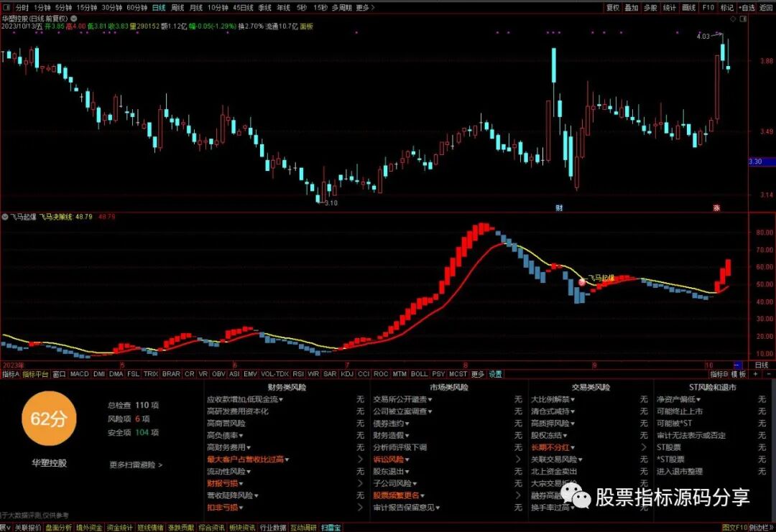776x532 pixels.
Task: Open F10 company info
Action: pos(708,8)
